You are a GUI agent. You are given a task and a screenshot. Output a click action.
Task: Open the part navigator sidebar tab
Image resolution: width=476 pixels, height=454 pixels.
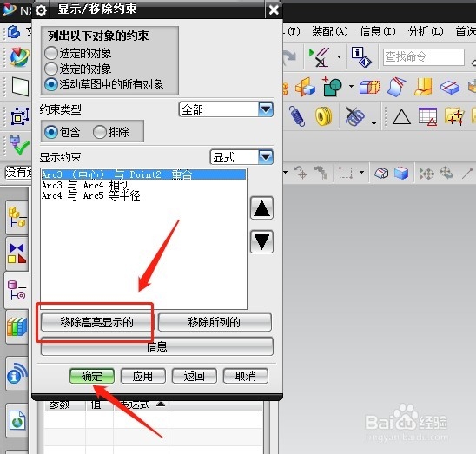(x=17, y=290)
